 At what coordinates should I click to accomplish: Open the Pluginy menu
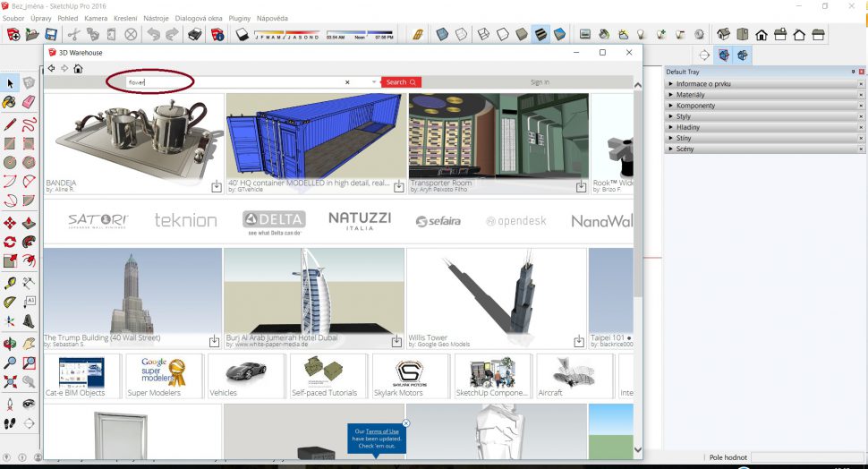tap(240, 18)
